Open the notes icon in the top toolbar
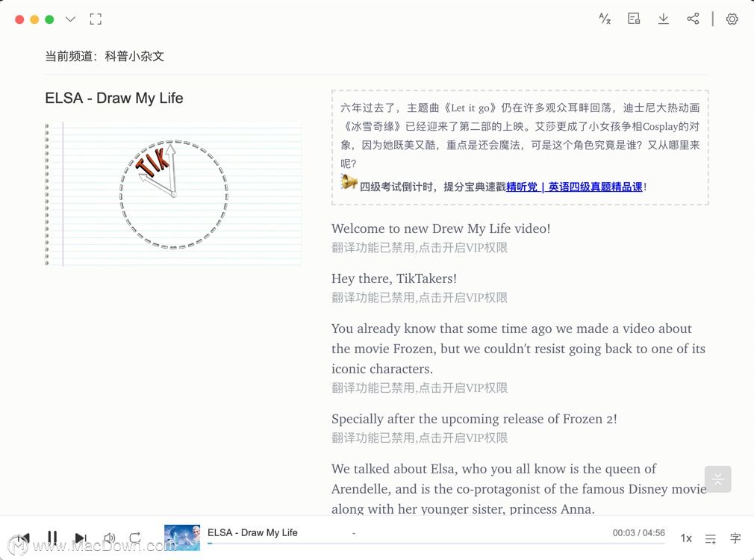754x560 pixels. click(x=634, y=19)
